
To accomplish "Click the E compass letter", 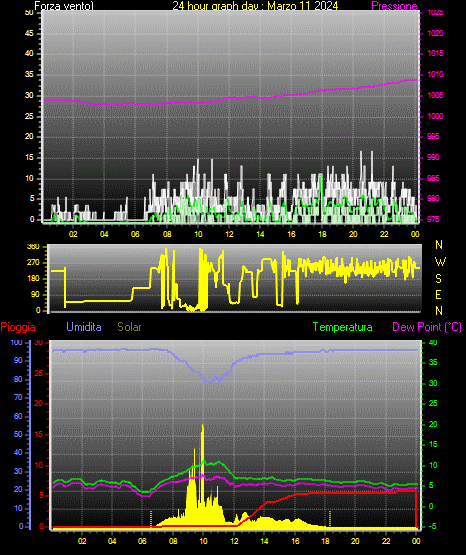I will (x=438, y=294).
